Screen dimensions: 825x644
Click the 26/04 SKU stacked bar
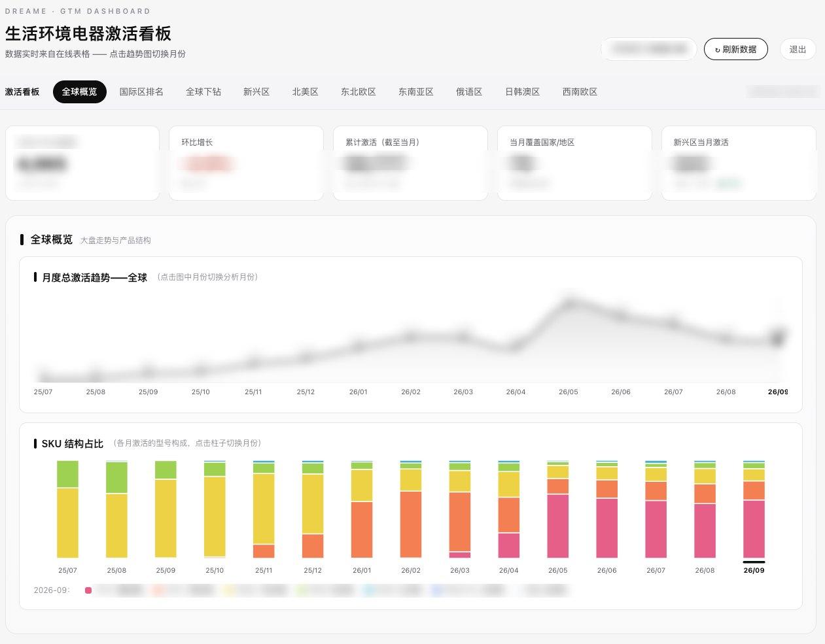[509, 509]
